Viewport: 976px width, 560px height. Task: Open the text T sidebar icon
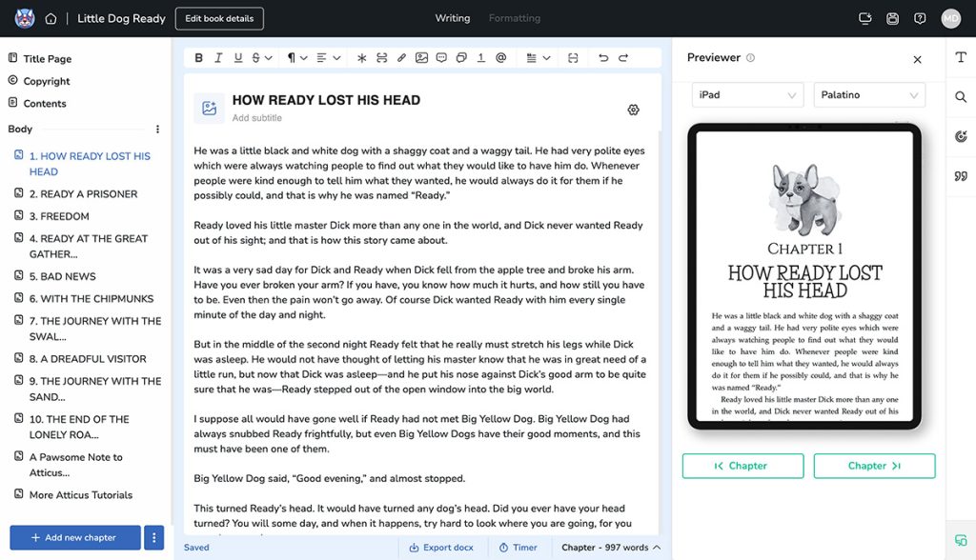click(x=961, y=57)
